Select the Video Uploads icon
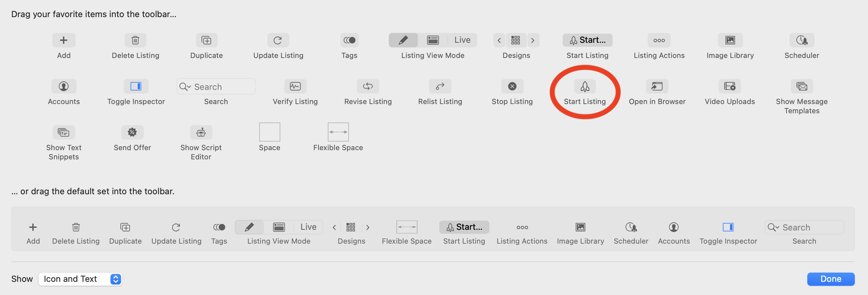868x295 pixels. pyautogui.click(x=730, y=87)
